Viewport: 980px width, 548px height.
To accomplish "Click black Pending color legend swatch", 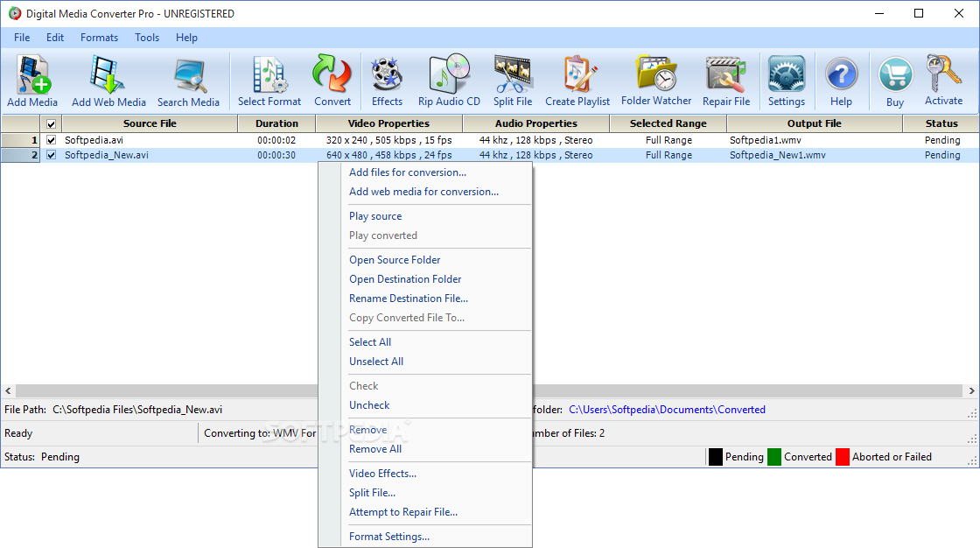I will point(716,457).
